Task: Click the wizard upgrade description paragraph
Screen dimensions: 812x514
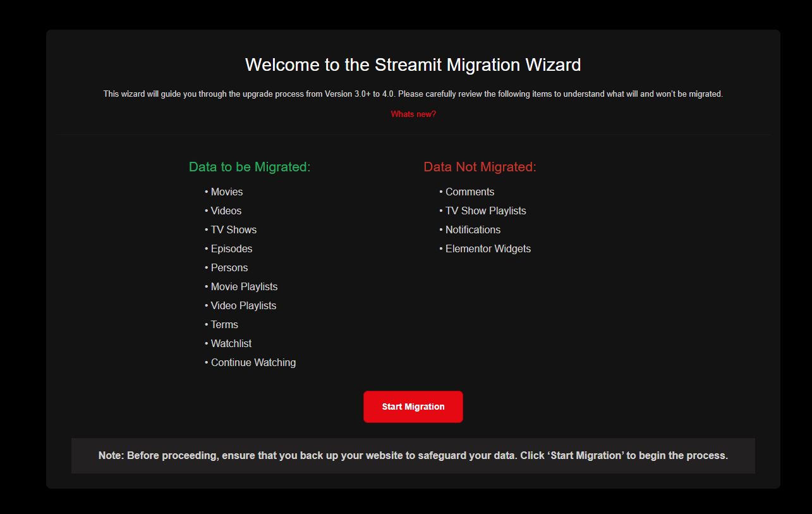Action: [413, 94]
